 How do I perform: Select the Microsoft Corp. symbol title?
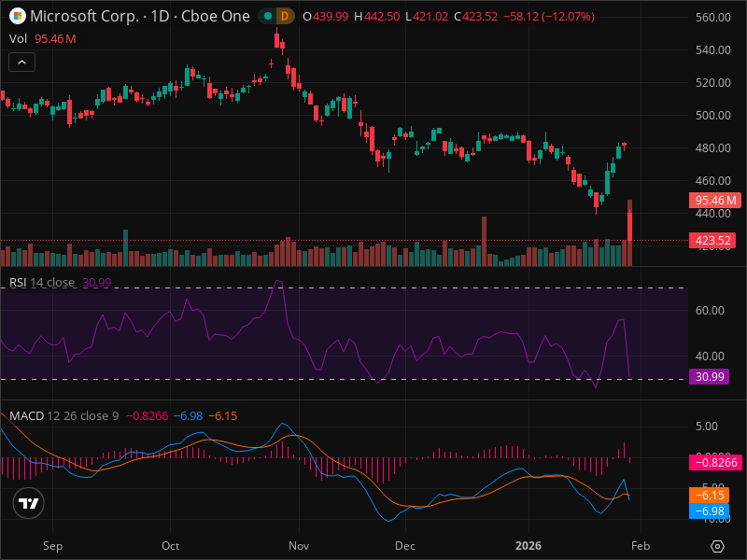tap(139, 16)
